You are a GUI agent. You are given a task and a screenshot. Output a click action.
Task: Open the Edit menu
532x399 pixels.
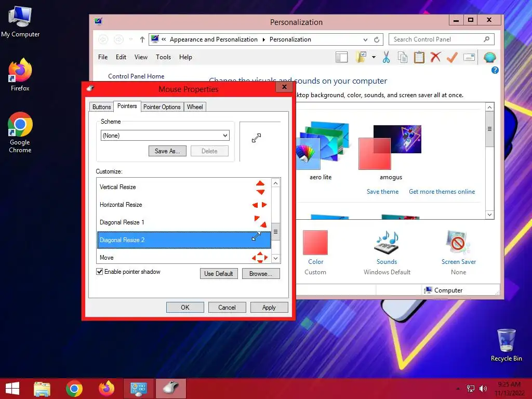pos(121,57)
